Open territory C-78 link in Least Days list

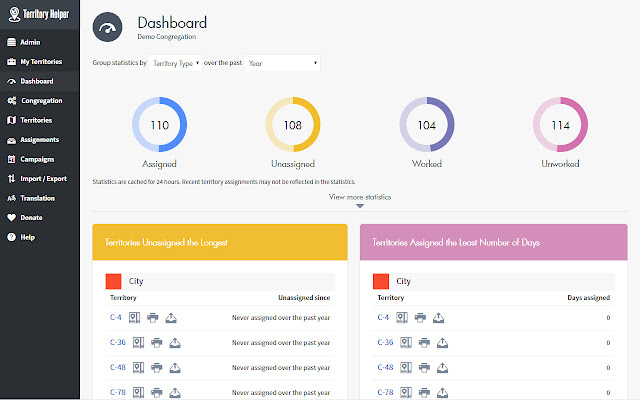(x=385, y=392)
